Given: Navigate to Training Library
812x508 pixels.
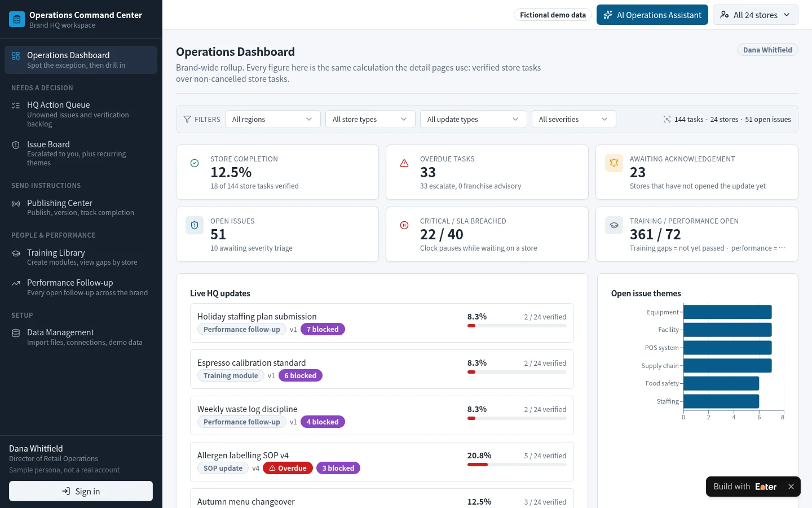Looking at the screenshot, I should pyautogui.click(x=81, y=257).
